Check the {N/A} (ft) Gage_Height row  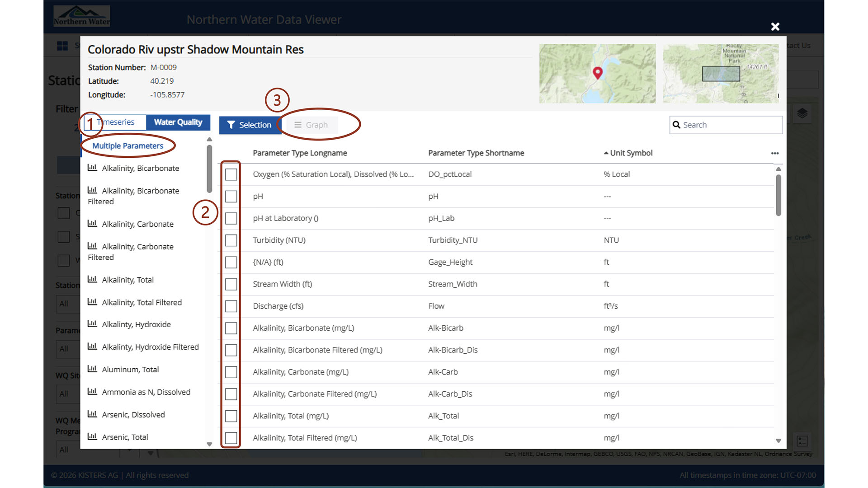click(231, 263)
